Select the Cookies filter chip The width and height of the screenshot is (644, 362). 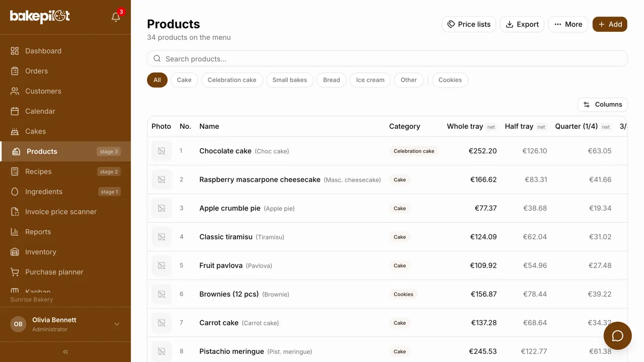pyautogui.click(x=450, y=80)
